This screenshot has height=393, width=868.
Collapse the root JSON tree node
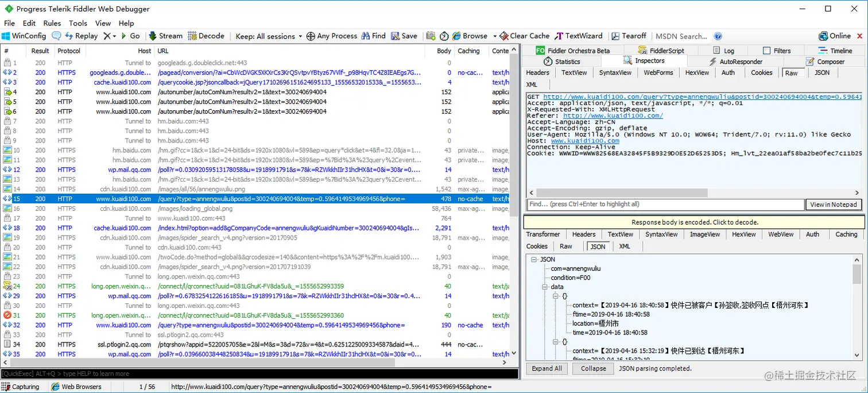pos(533,259)
